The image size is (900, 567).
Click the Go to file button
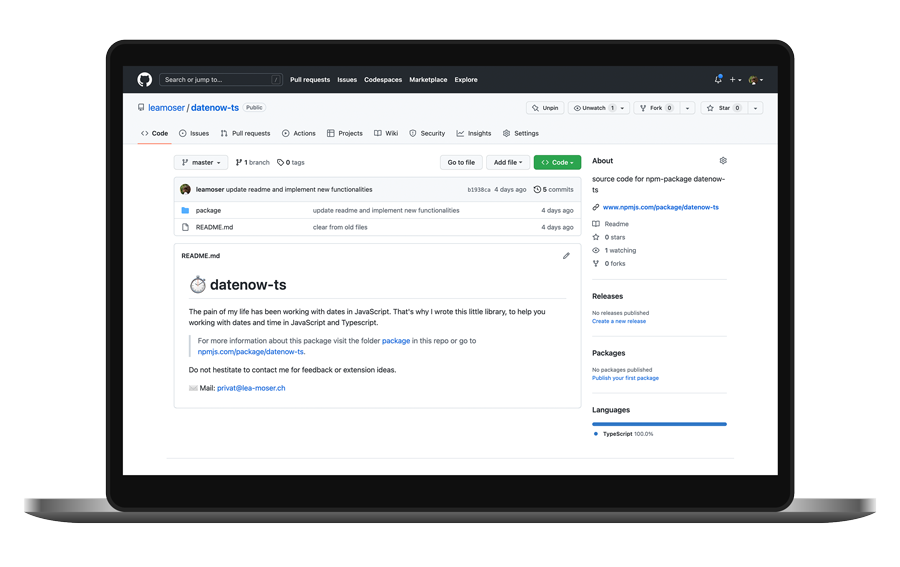click(461, 162)
